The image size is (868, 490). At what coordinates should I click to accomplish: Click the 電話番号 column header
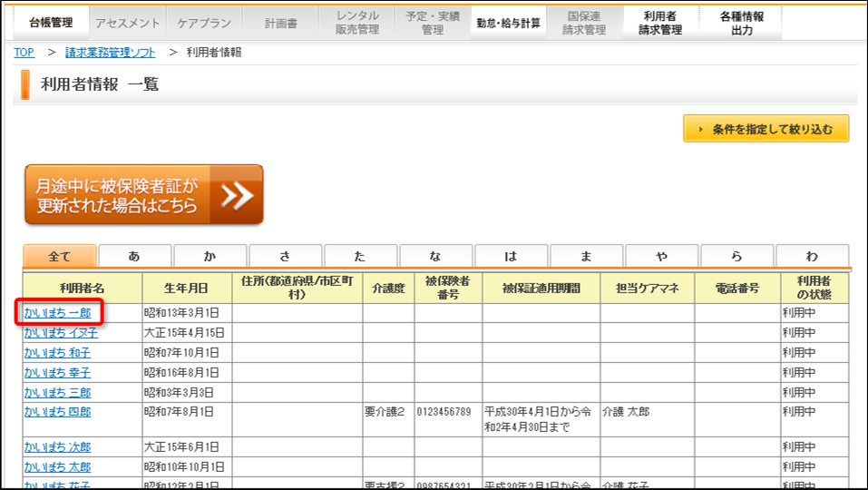pos(737,288)
